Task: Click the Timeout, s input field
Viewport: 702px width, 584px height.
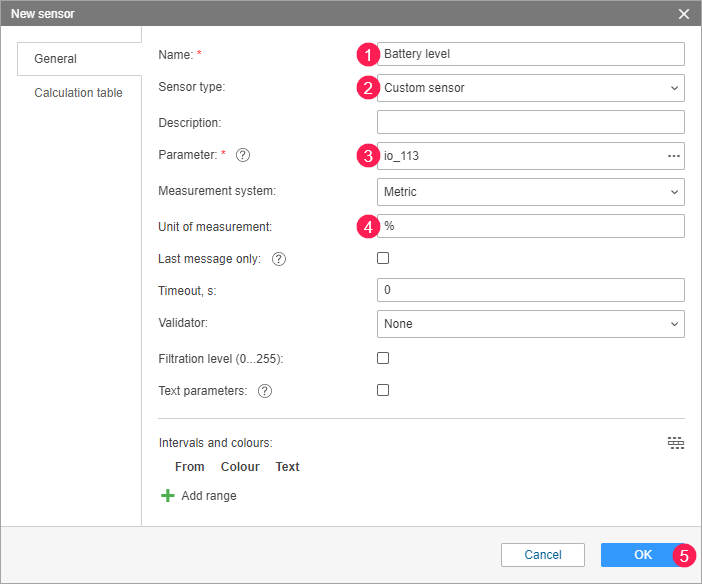Action: [530, 290]
